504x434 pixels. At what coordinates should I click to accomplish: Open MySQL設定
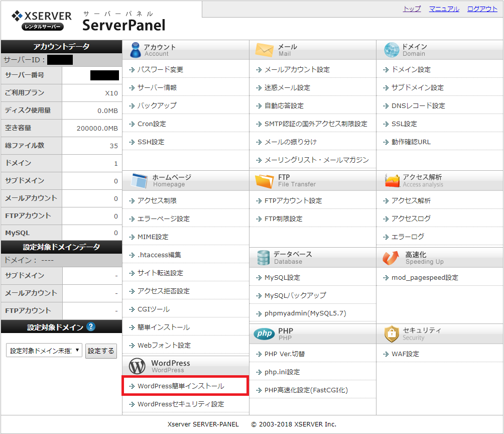coord(282,277)
